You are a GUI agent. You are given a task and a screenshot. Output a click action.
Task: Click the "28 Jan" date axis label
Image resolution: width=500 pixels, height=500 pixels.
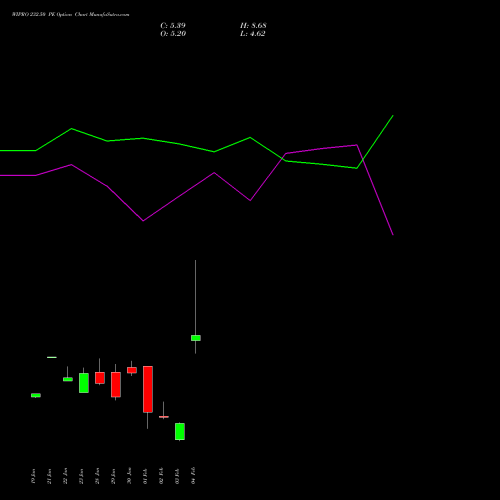(x=97, y=476)
